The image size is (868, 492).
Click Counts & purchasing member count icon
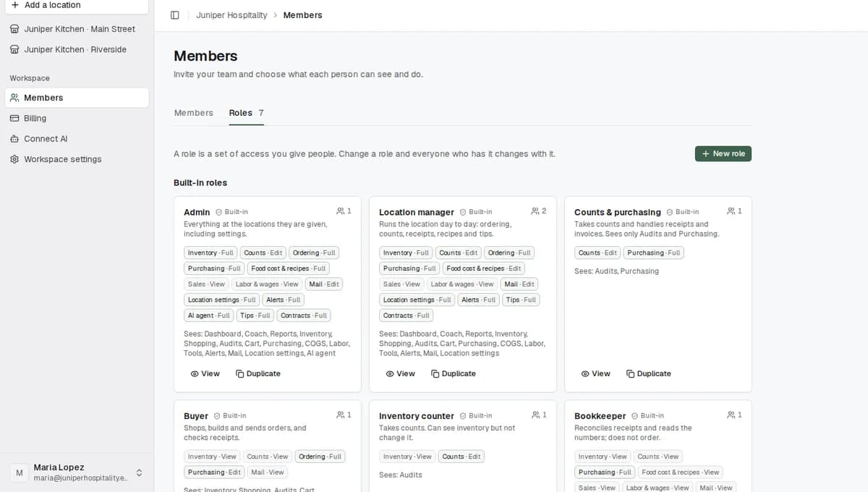tap(731, 211)
